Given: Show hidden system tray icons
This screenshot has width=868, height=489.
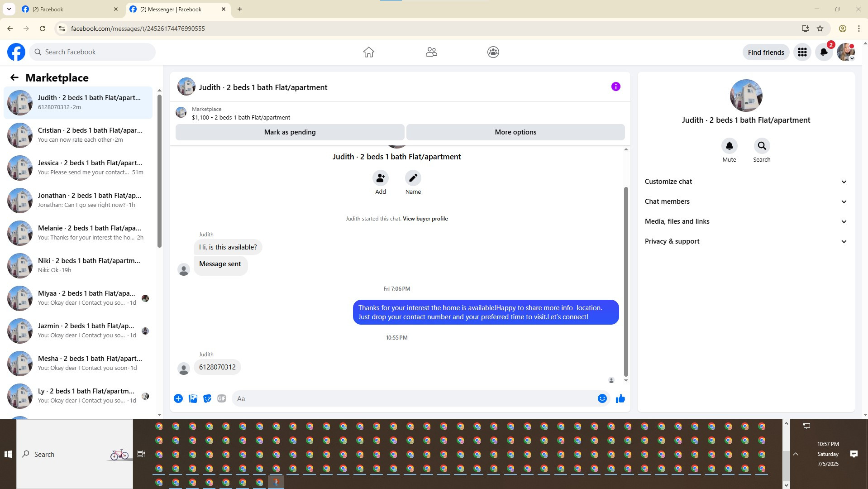Looking at the screenshot, I should coord(795,454).
